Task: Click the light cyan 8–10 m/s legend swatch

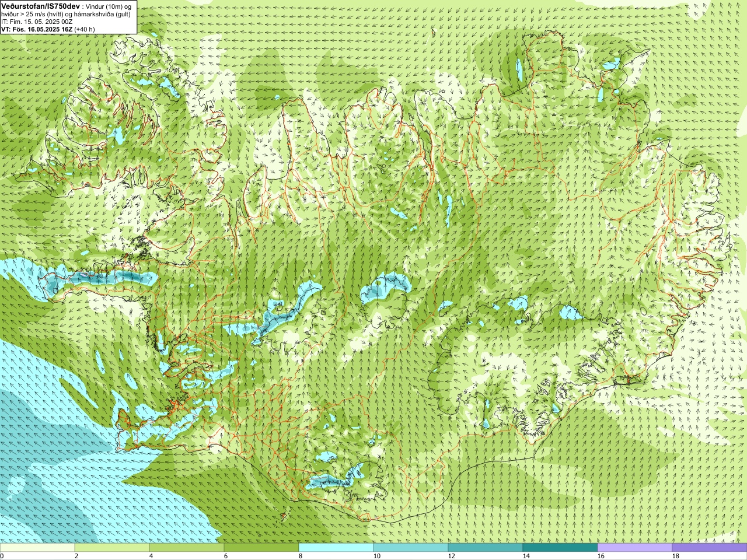Action: click(336, 548)
